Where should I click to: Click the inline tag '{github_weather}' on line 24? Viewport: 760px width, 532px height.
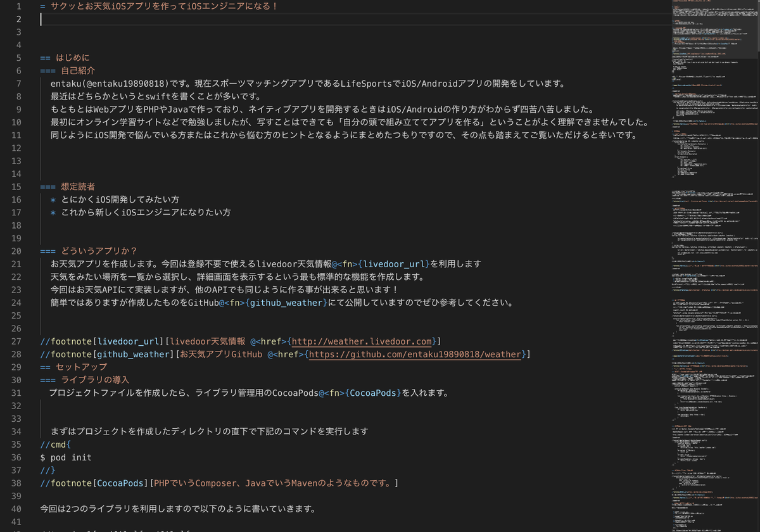(285, 303)
